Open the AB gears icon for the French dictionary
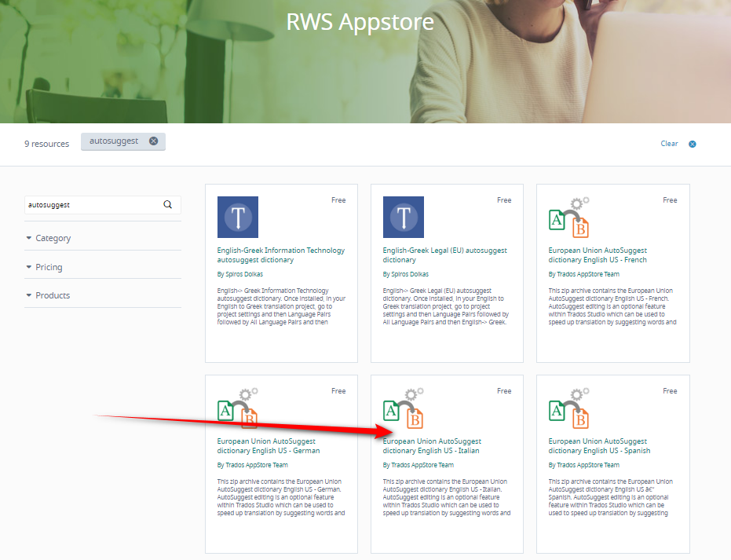Viewport: 731px width, 560px height. coord(568,217)
